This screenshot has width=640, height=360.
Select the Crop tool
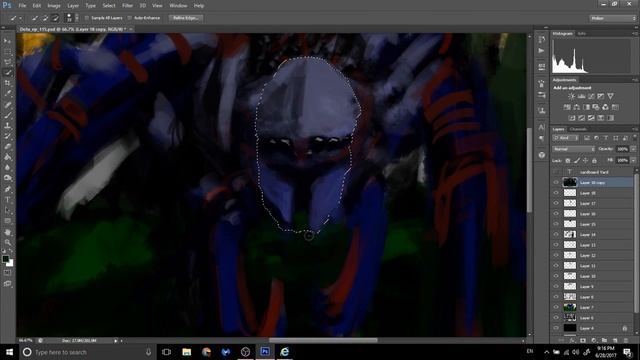click(7, 83)
